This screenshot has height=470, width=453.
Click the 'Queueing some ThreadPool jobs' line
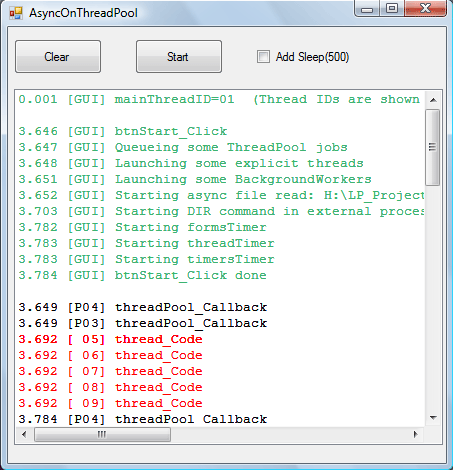(x=183, y=147)
